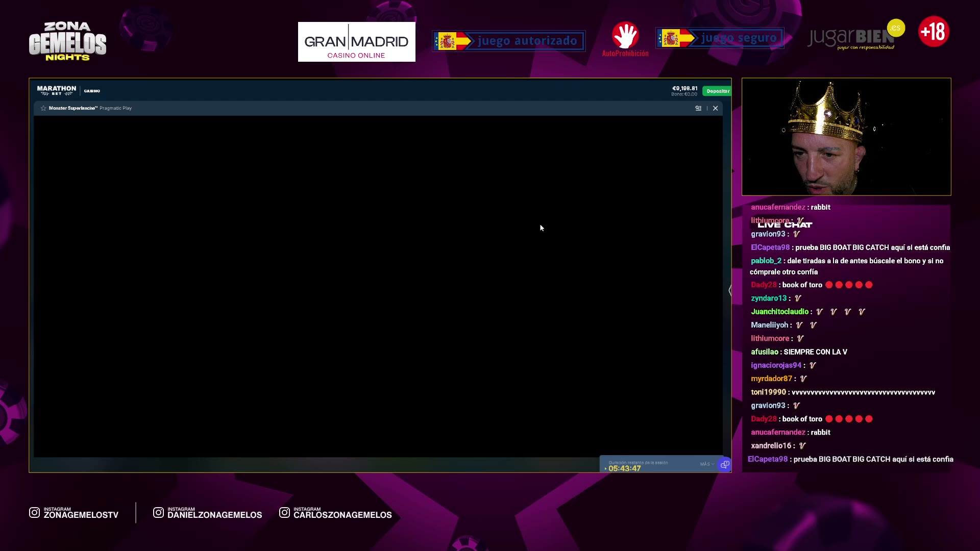Click the Gran Madrid Casino Online banner
Image resolution: width=980 pixels, height=551 pixels.
tap(357, 42)
